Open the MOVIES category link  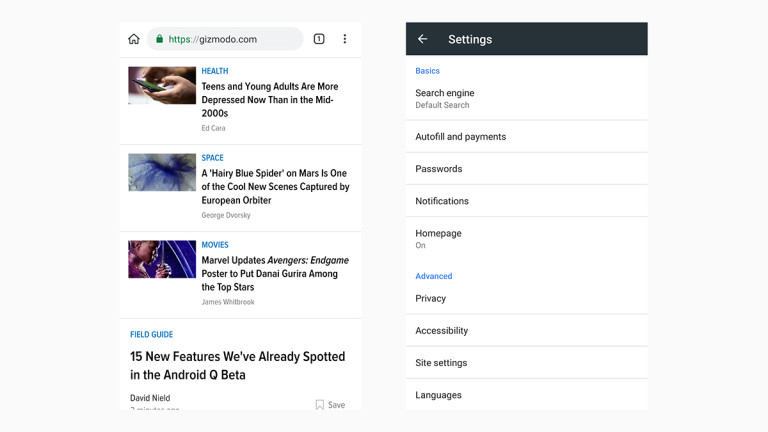tap(215, 245)
